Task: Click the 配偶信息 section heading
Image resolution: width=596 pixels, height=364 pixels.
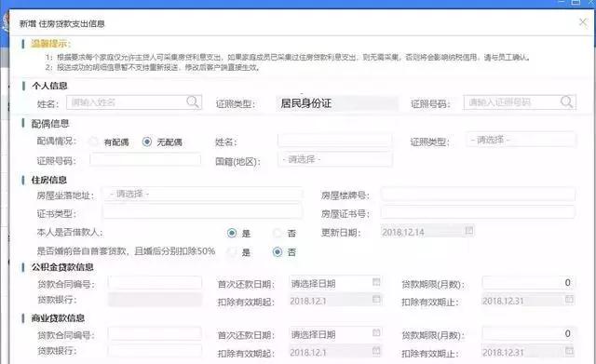Action: coord(50,124)
